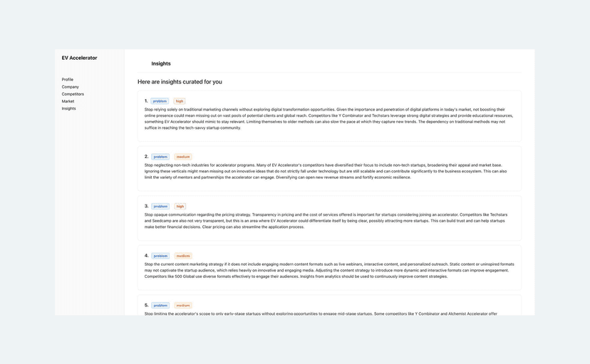Select the traditional marketing channels insight text
This screenshot has height=364, width=590.
coord(328,118)
